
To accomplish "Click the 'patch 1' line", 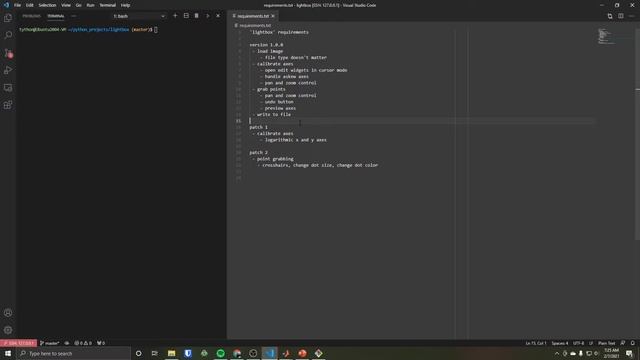I will click(258, 127).
